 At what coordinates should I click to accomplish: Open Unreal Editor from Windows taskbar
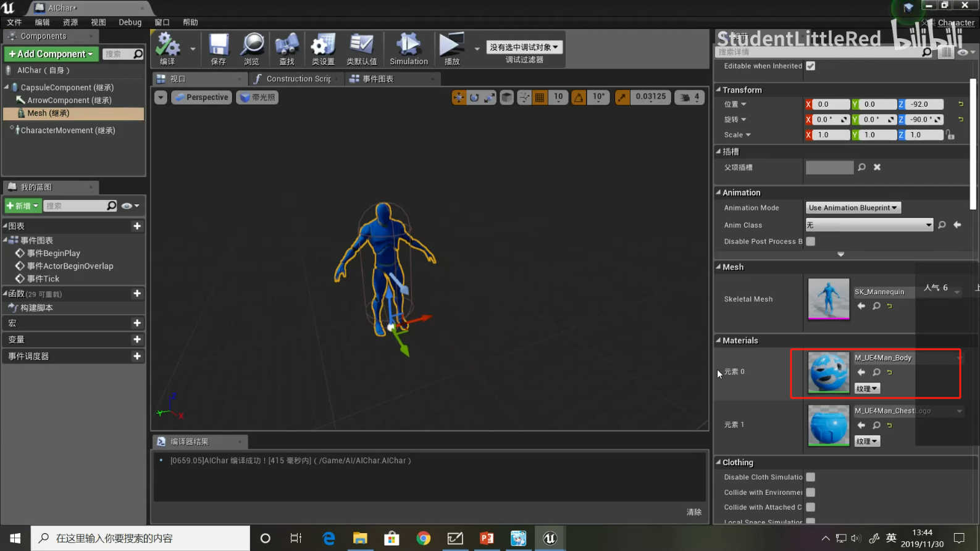click(x=550, y=538)
